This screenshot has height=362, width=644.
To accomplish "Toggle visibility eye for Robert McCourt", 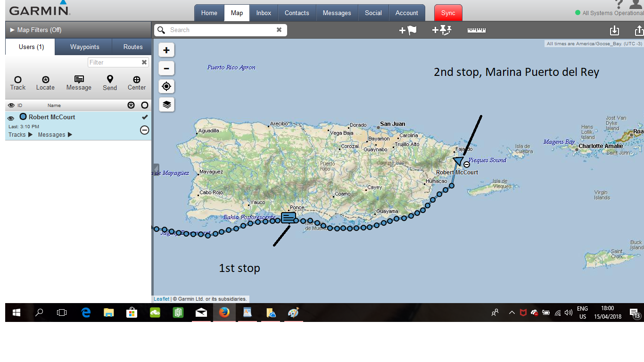I will 11,118.
